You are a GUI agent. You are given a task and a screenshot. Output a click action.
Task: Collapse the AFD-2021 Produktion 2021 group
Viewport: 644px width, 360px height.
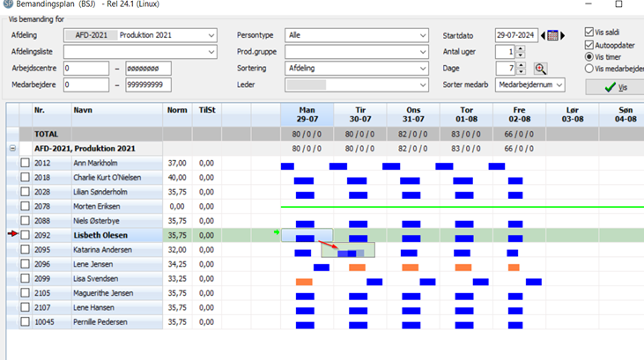pyautogui.click(x=12, y=149)
